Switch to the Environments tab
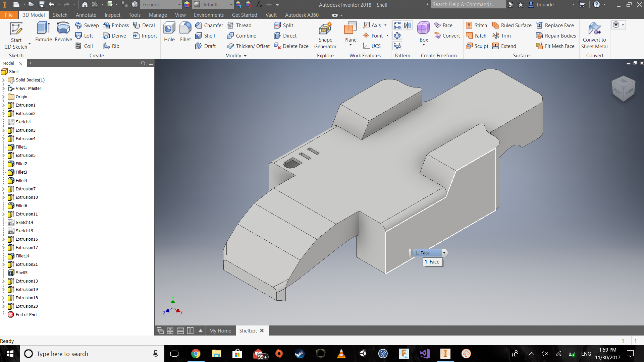The image size is (644, 362). coord(209,15)
